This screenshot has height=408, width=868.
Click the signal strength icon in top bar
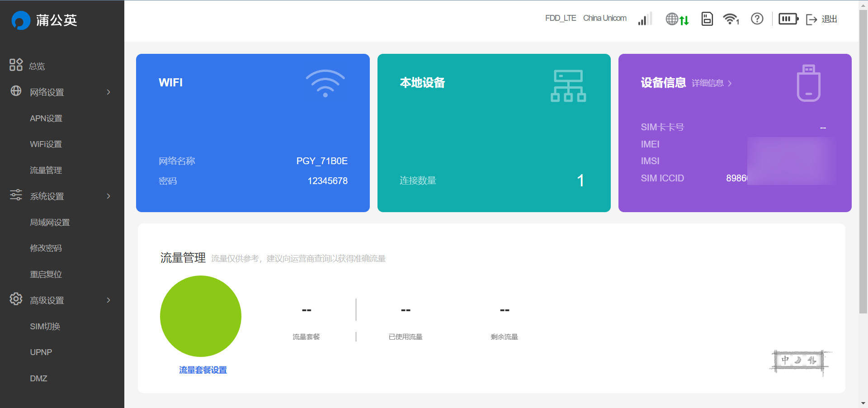point(644,19)
